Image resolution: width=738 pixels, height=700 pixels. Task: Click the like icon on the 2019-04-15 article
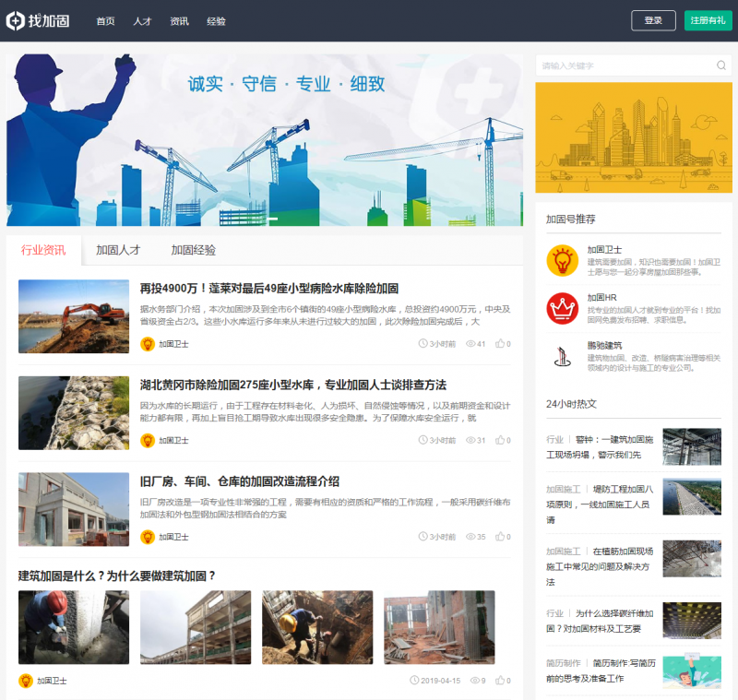(500, 681)
